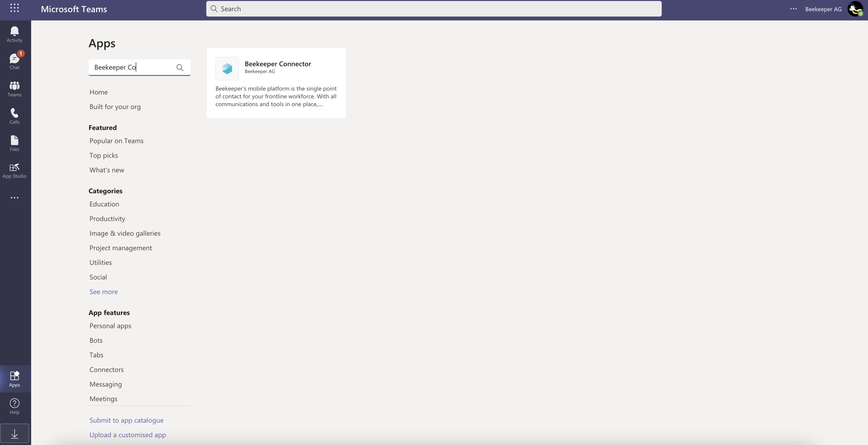
Task: Open Settings and more ellipsis menu
Action: click(793, 9)
